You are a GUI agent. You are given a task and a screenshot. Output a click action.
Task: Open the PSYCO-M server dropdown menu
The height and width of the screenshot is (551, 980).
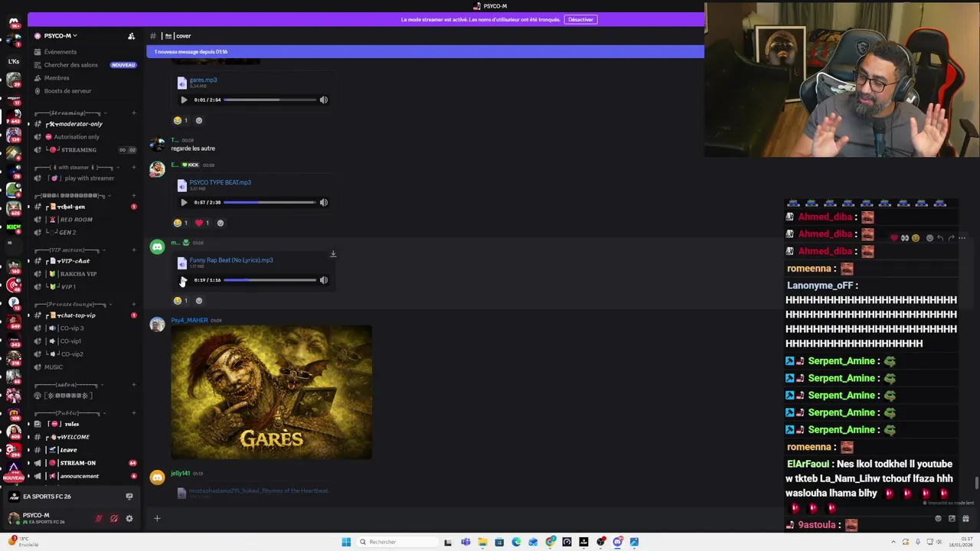pos(60,36)
